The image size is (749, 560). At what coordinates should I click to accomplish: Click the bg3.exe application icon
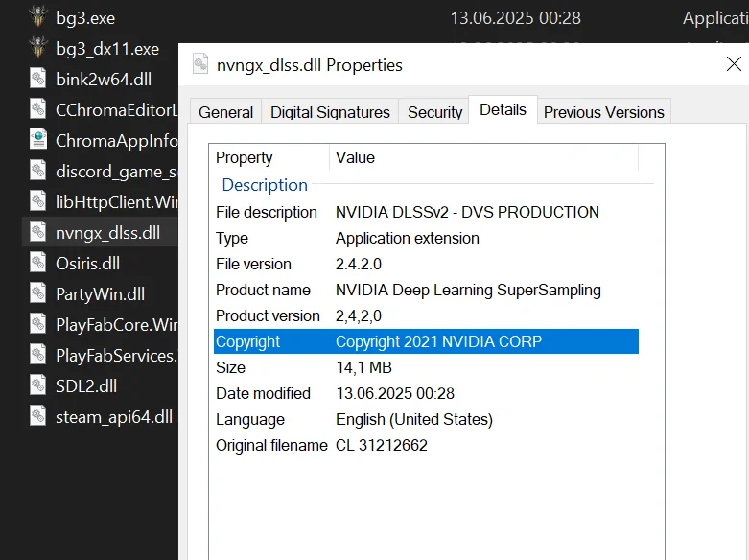tap(38, 17)
